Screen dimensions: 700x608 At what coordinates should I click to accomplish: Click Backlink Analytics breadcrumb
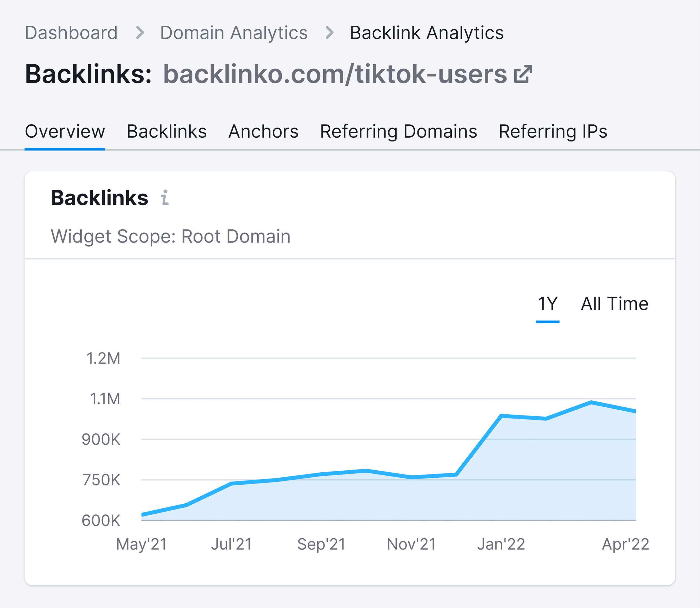coord(427,33)
